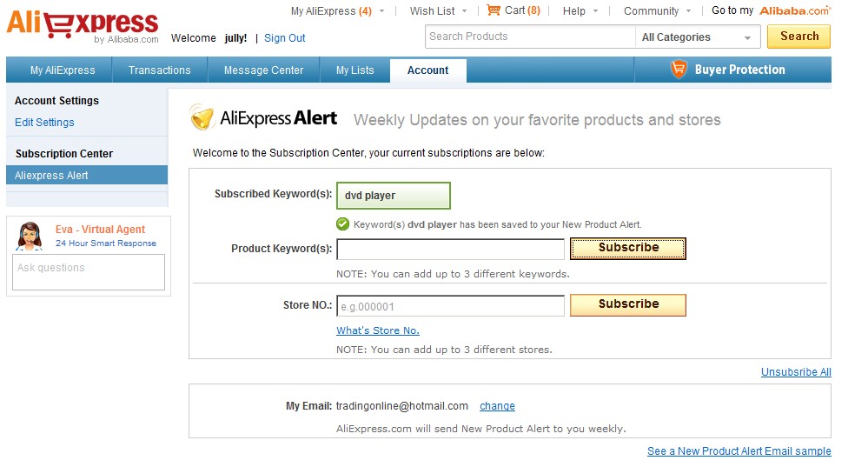This screenshot has width=868, height=467.
Task: Subscribe to the product keyword
Action: point(628,248)
